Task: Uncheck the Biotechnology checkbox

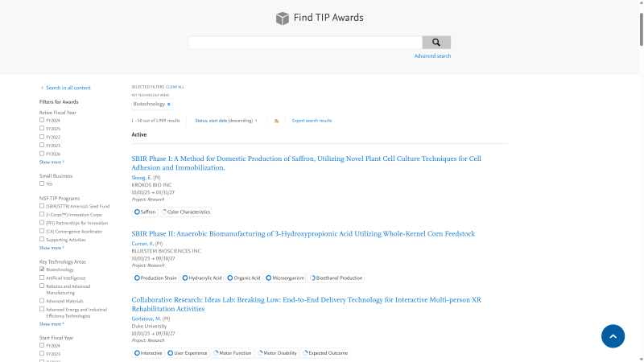Action: [x=42, y=269]
